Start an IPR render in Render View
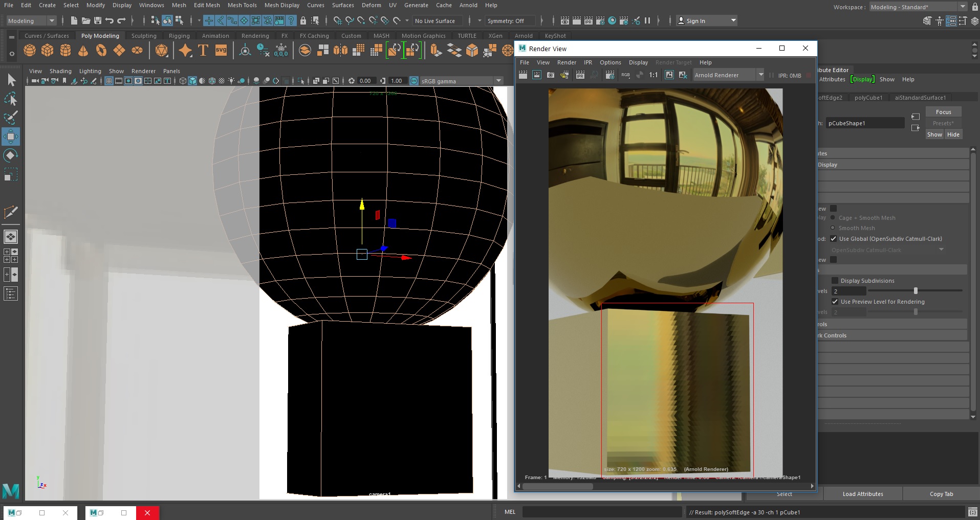 580,75
